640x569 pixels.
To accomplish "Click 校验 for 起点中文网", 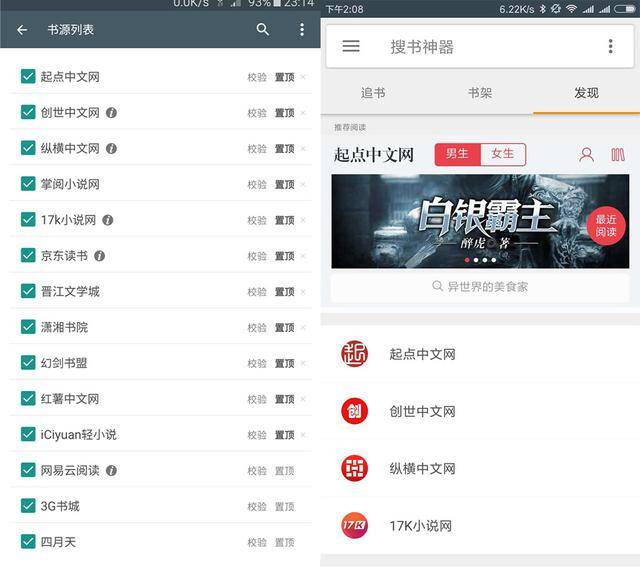I will click(x=257, y=77).
